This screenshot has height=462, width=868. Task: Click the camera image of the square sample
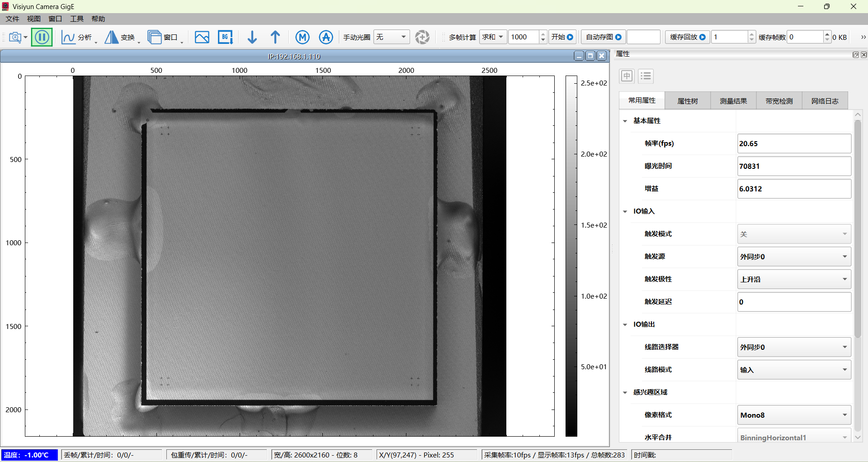point(290,256)
